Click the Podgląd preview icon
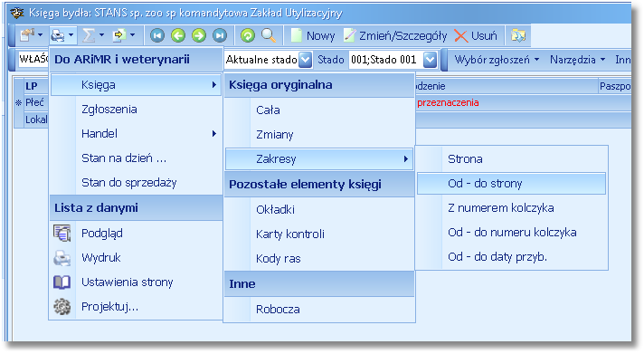The image size is (644, 354). (62, 233)
